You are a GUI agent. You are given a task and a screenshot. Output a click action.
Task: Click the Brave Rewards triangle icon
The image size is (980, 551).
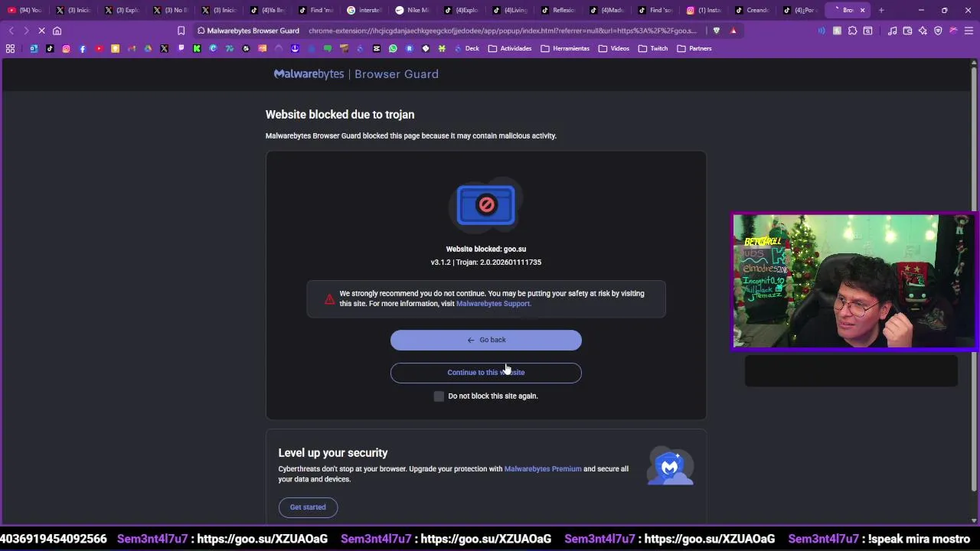tap(733, 31)
